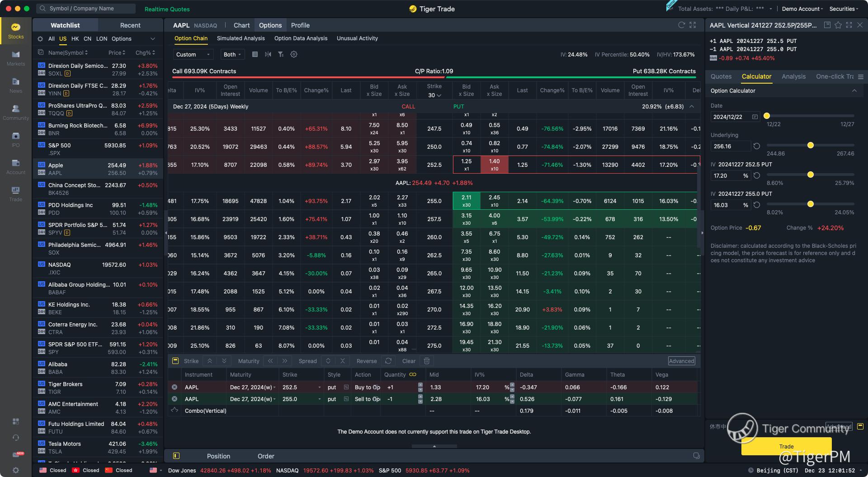Adjust the IV 252.5 PUT slider handle

click(x=811, y=175)
